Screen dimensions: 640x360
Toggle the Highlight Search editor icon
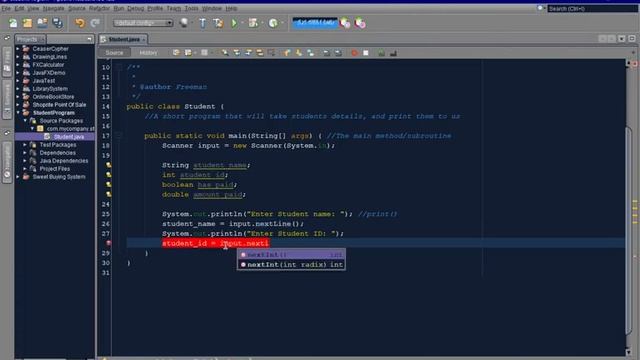tap(260, 53)
